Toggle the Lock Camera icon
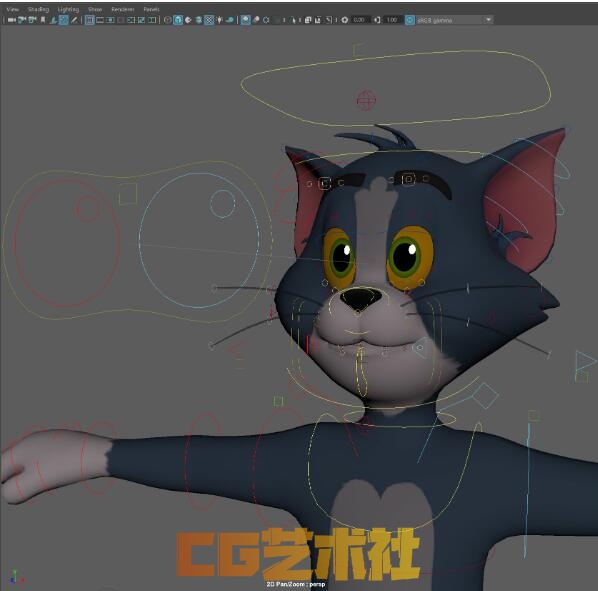The width and height of the screenshot is (598, 591). tap(22, 20)
